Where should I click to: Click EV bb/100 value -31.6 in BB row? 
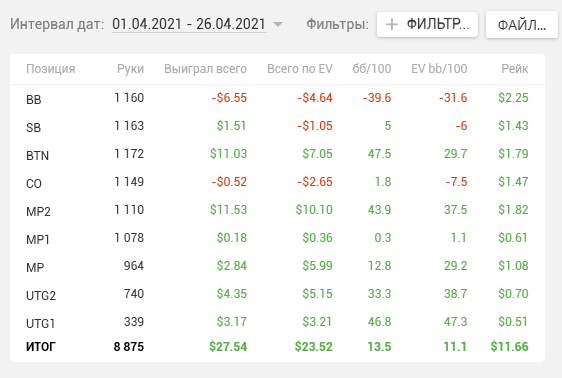(x=453, y=97)
